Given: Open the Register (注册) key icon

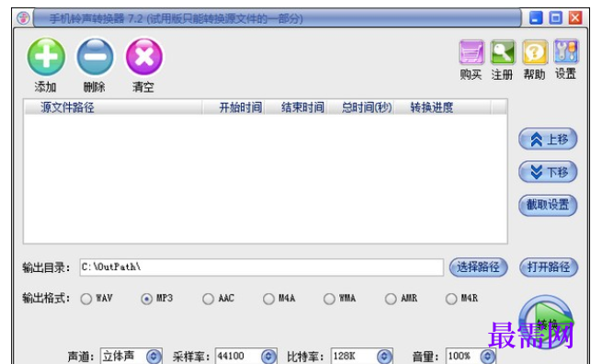Looking at the screenshot, I should point(503,52).
